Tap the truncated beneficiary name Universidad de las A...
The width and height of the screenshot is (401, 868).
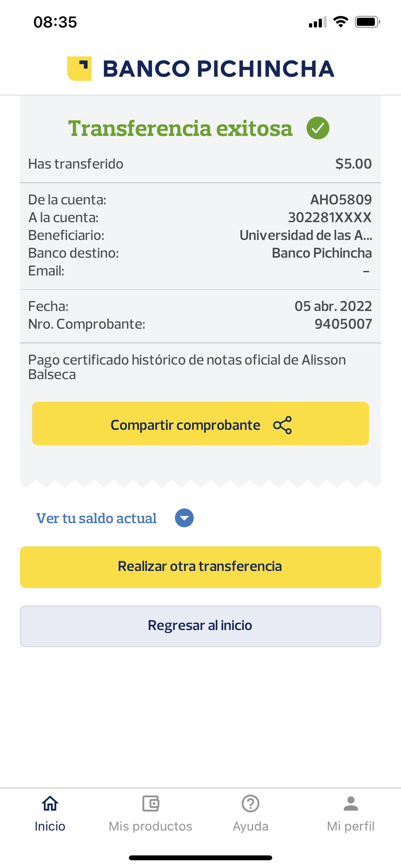(305, 235)
